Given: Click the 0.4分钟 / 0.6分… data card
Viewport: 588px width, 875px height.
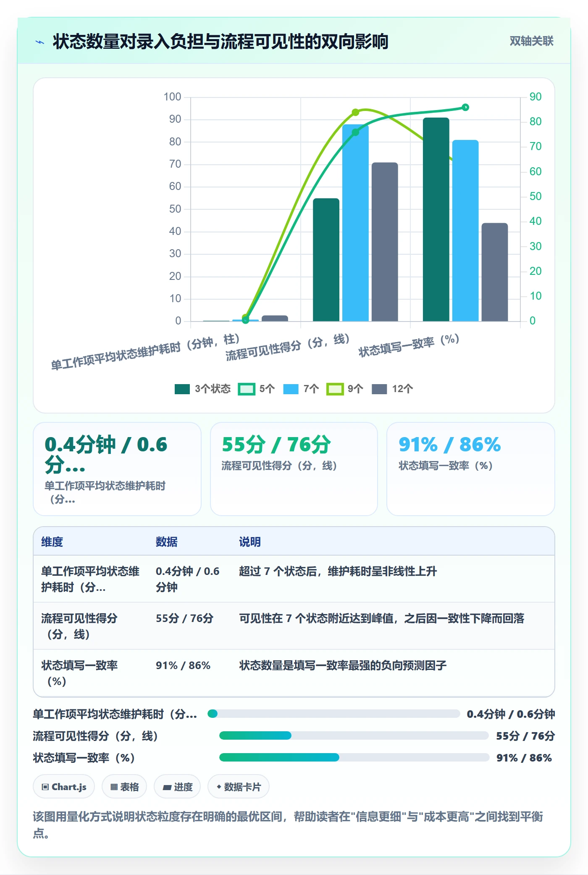Looking at the screenshot, I should pyautogui.click(x=117, y=469).
